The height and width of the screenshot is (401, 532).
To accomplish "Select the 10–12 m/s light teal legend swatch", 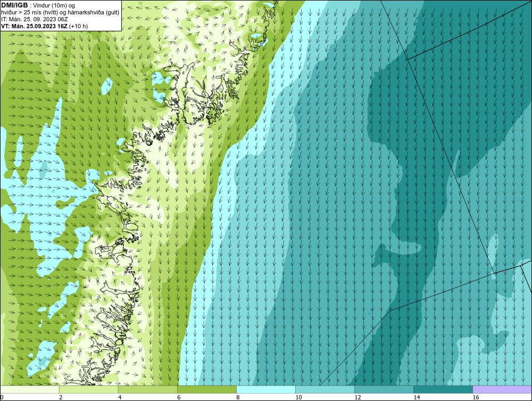I will [x=325, y=389].
